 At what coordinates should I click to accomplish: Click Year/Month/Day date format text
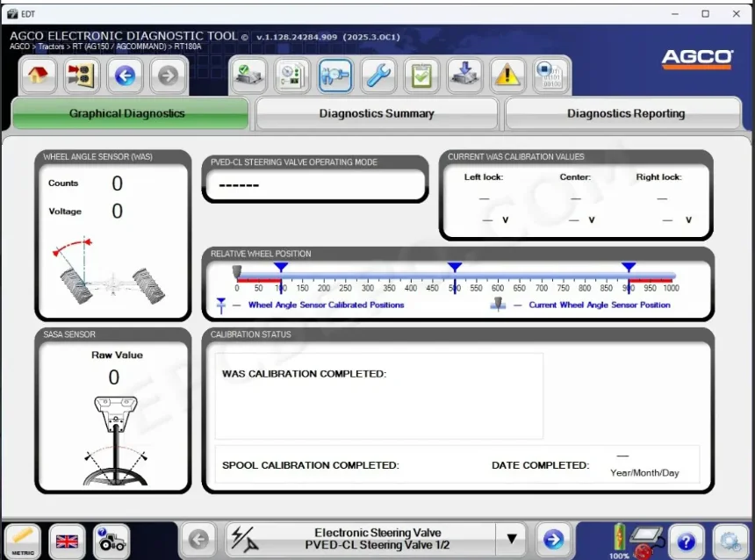pyautogui.click(x=644, y=473)
